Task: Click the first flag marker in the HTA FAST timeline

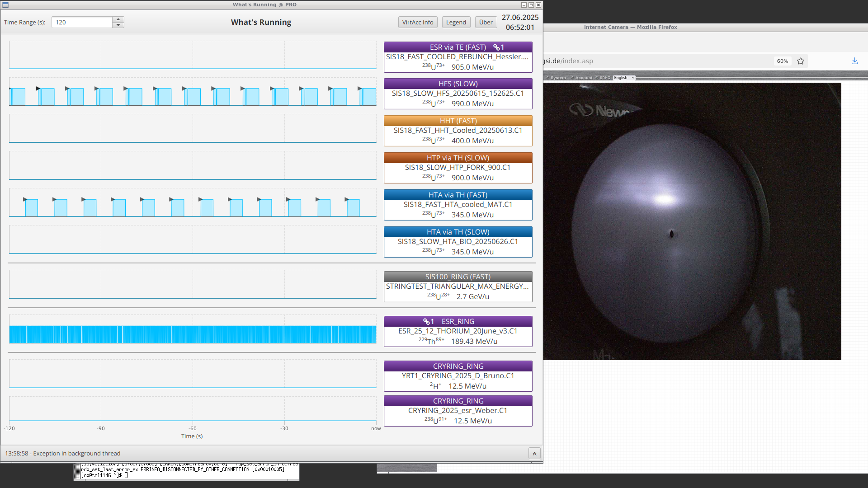Action: coord(25,199)
